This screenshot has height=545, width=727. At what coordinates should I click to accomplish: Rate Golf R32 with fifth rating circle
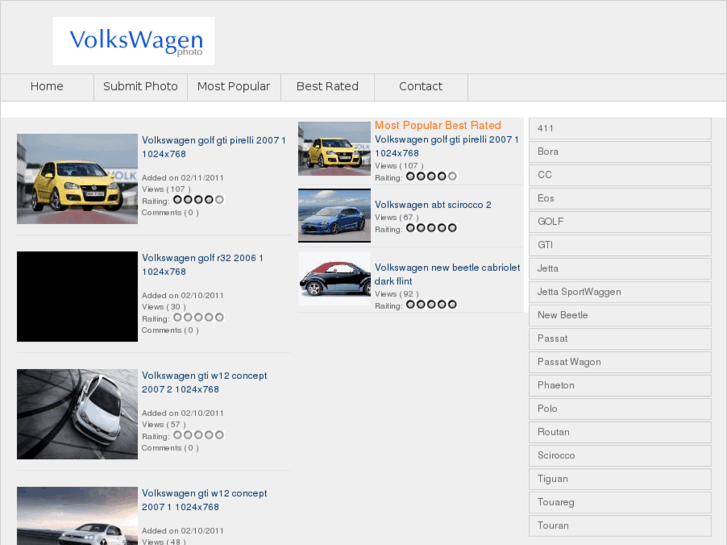point(219,318)
